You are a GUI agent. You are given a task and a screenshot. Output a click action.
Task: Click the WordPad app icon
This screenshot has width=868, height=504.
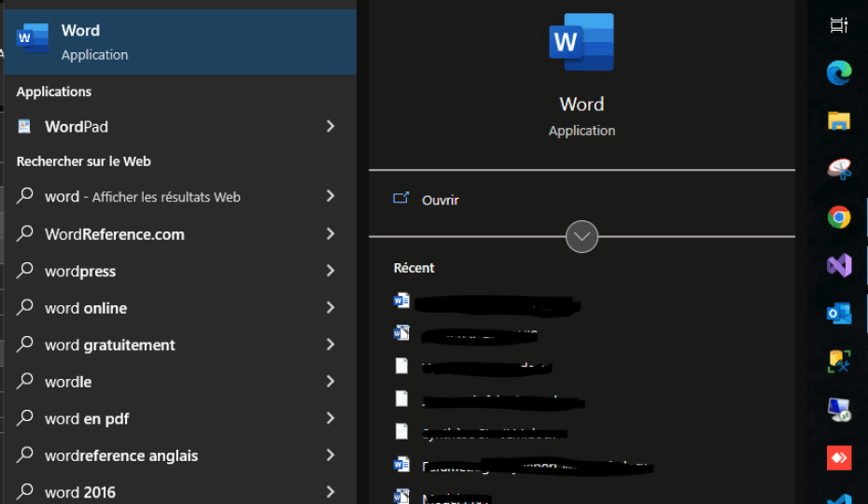(x=24, y=126)
